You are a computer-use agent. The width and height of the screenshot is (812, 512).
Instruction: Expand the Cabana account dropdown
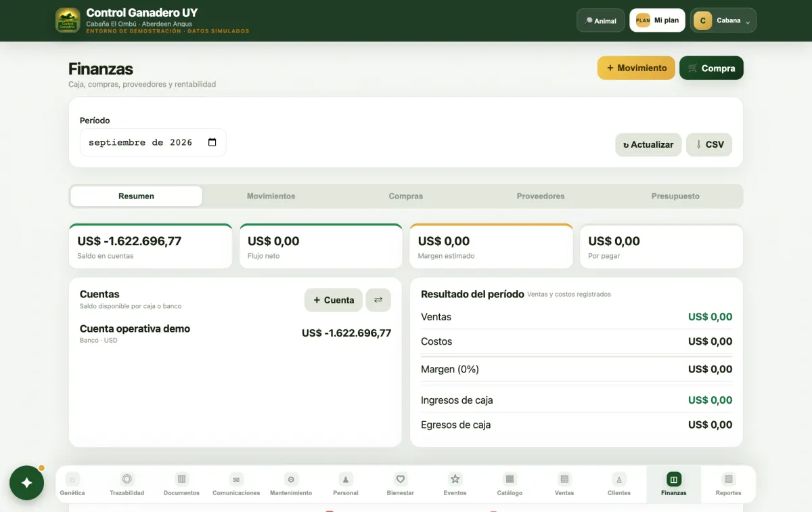[723, 20]
